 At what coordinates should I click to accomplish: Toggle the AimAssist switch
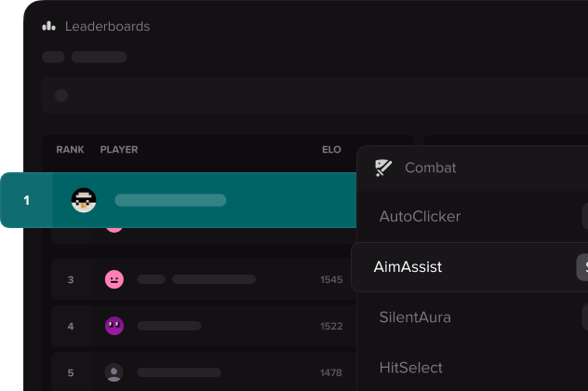click(582, 267)
